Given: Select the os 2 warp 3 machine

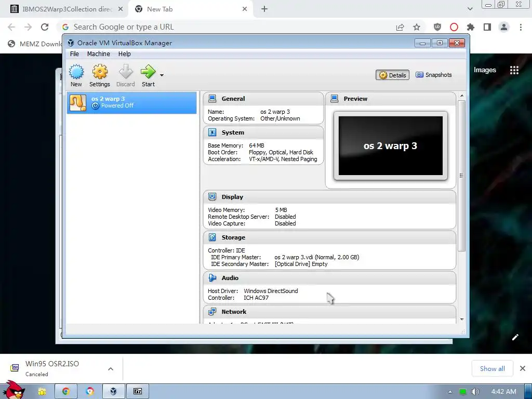Looking at the screenshot, I should pos(131,102).
